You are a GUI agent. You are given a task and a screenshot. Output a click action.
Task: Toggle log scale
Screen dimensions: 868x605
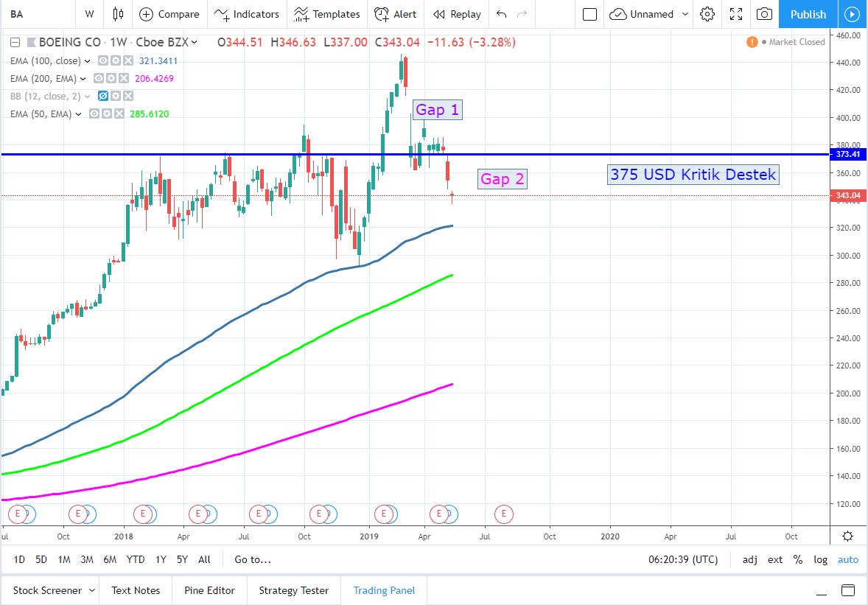coord(820,559)
